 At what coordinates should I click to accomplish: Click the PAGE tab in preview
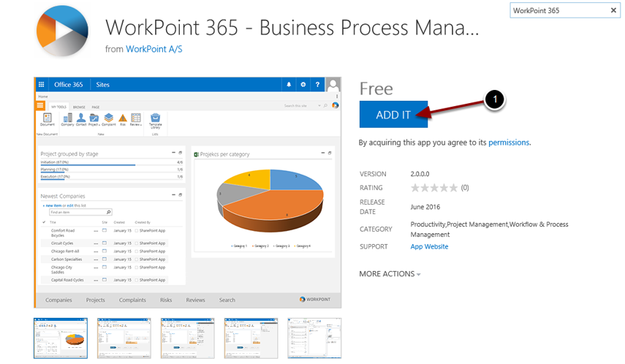[96, 107]
